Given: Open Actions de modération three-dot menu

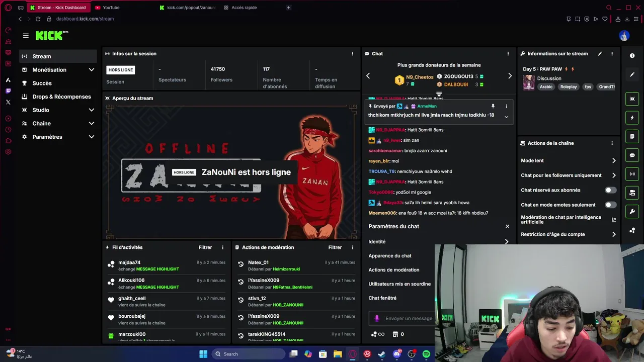Looking at the screenshot, I should [x=352, y=247].
